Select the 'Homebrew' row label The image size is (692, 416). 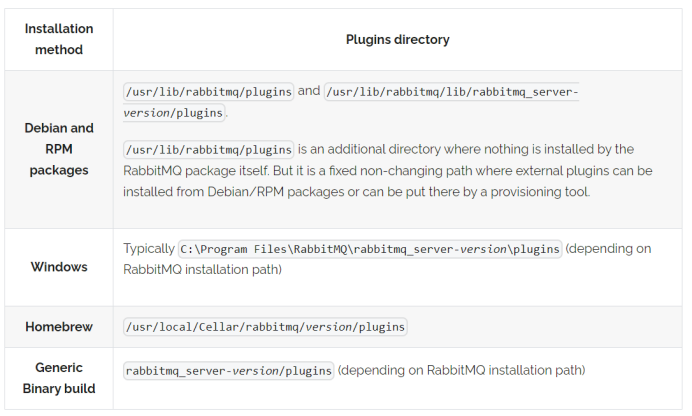coord(59,327)
